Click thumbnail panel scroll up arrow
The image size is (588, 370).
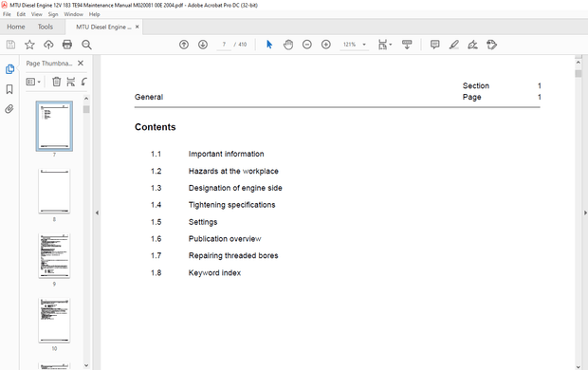click(x=86, y=99)
